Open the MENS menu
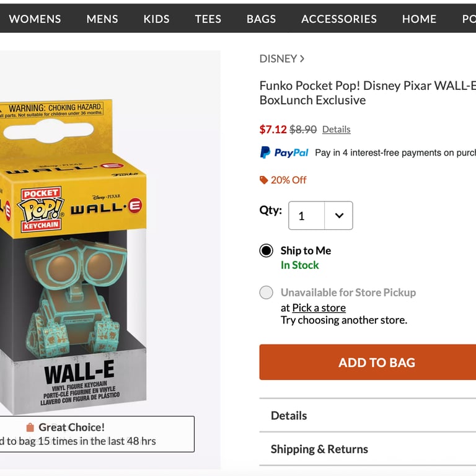Image resolution: width=476 pixels, height=476 pixels. coord(102,19)
